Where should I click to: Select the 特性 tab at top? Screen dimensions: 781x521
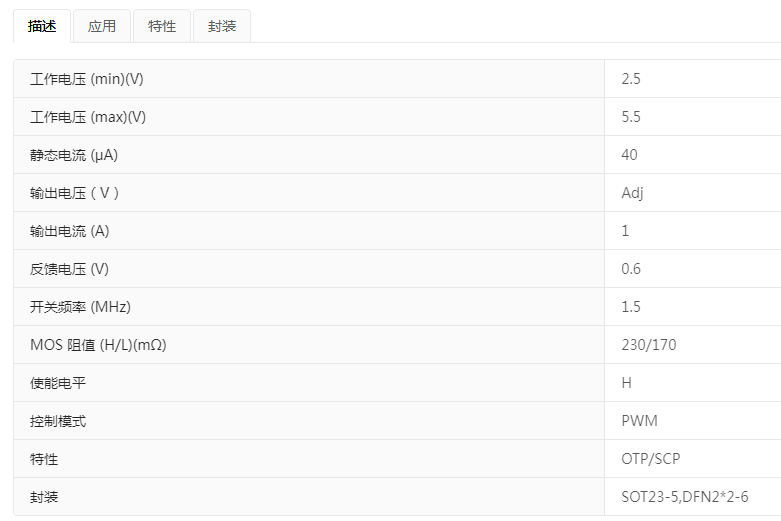pos(162,27)
